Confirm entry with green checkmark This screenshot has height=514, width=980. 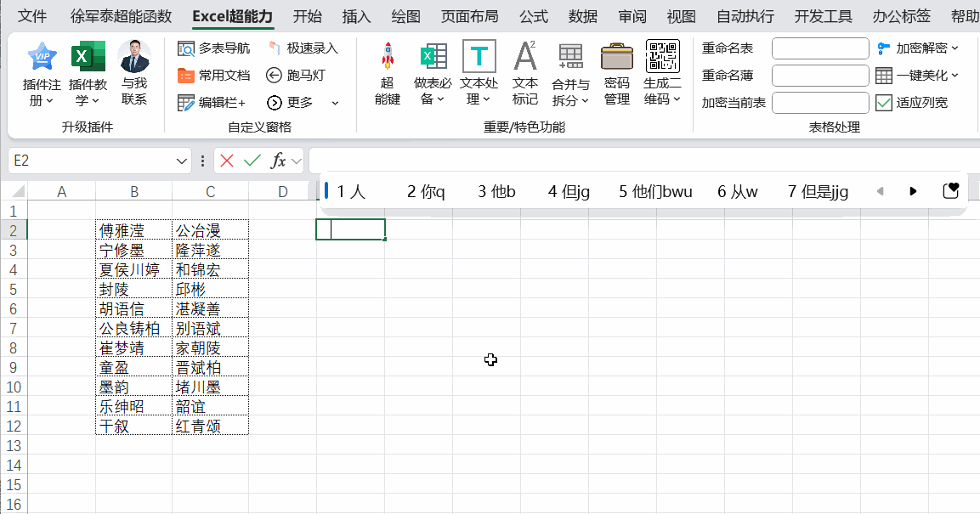point(252,161)
